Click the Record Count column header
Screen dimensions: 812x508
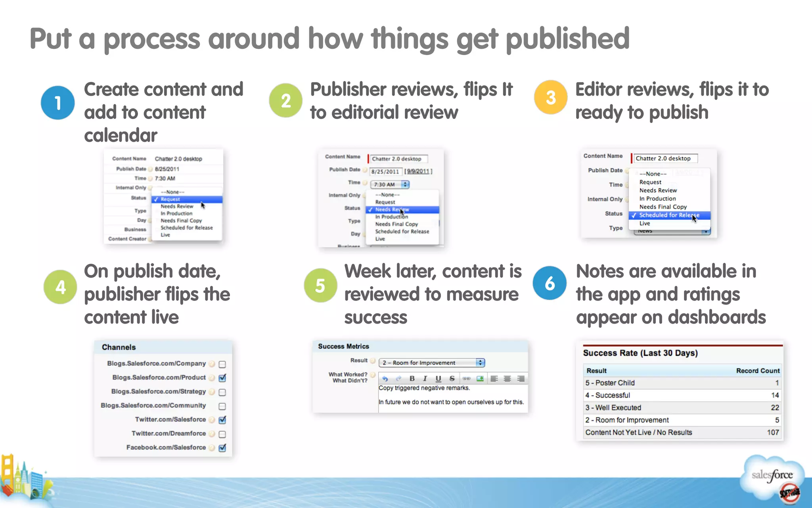[758, 371]
